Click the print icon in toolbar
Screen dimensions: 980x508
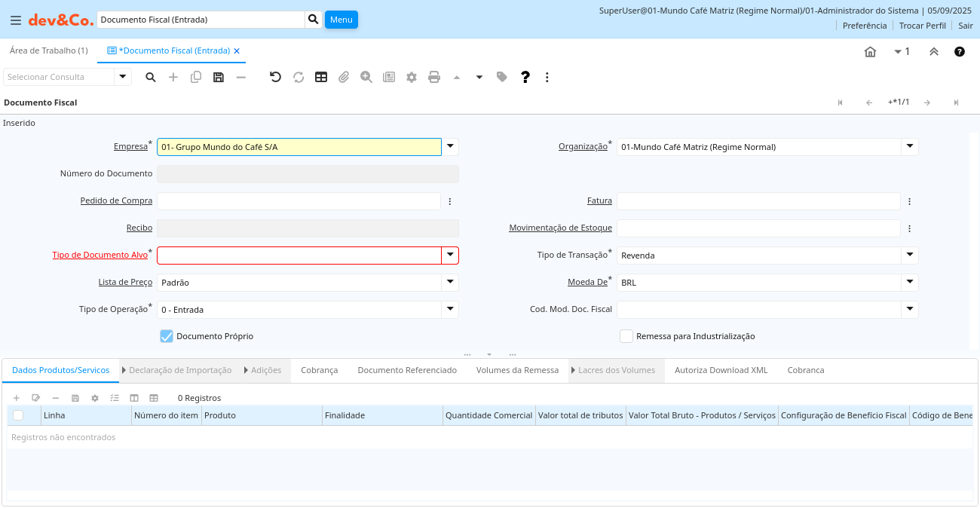(x=434, y=77)
